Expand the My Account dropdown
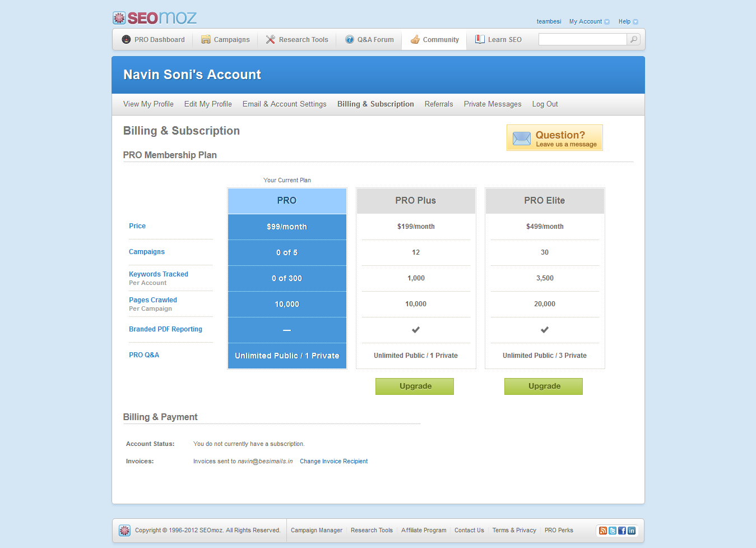 [x=589, y=22]
